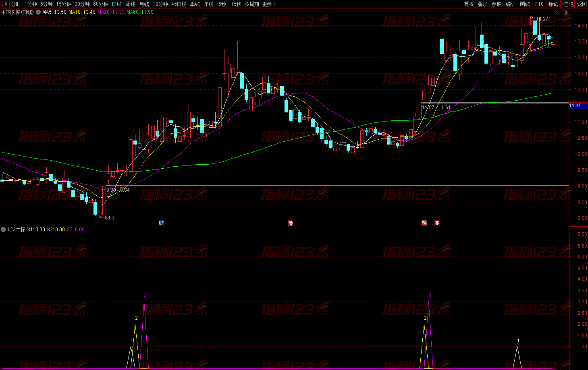Open F10 company information

[x=539, y=4]
